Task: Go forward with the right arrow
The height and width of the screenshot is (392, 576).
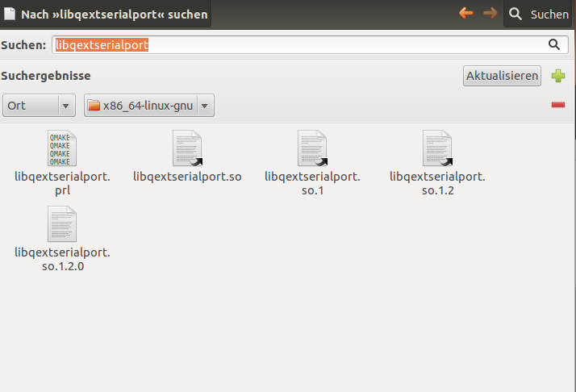Action: [x=490, y=14]
